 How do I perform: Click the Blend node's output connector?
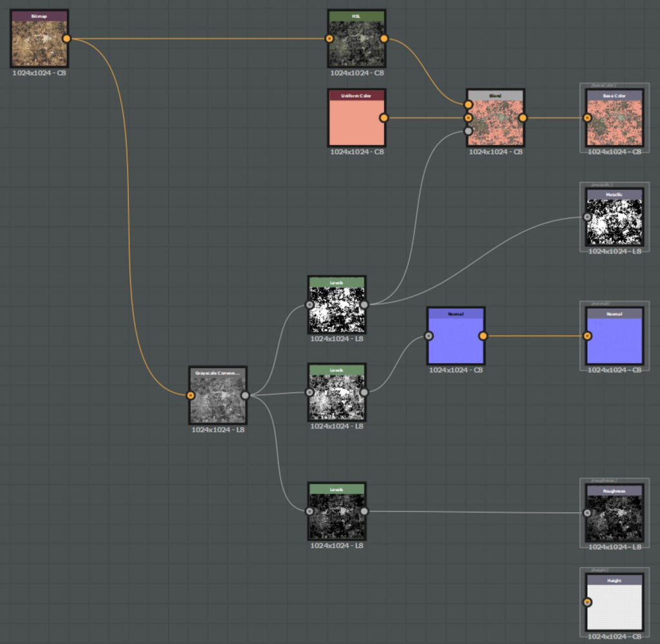[523, 118]
